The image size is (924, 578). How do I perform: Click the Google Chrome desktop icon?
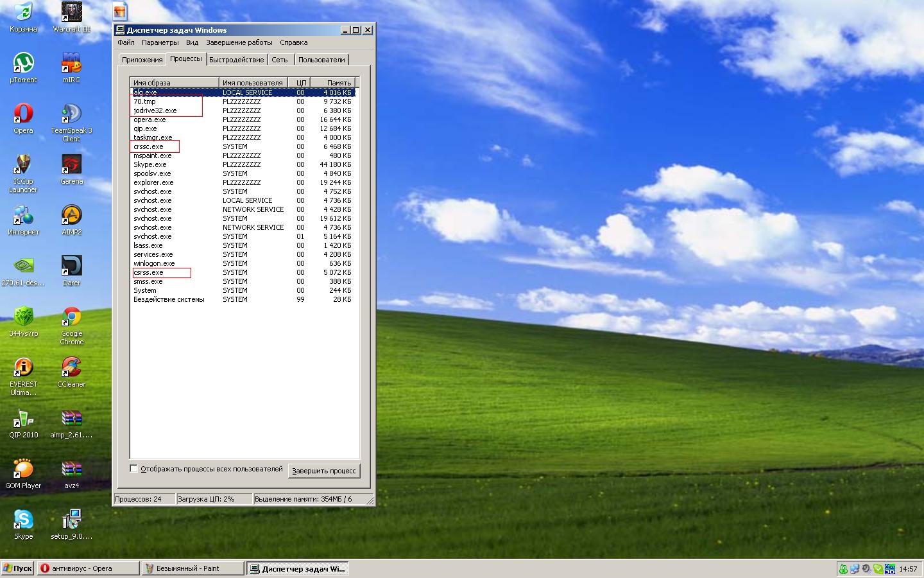(x=72, y=318)
